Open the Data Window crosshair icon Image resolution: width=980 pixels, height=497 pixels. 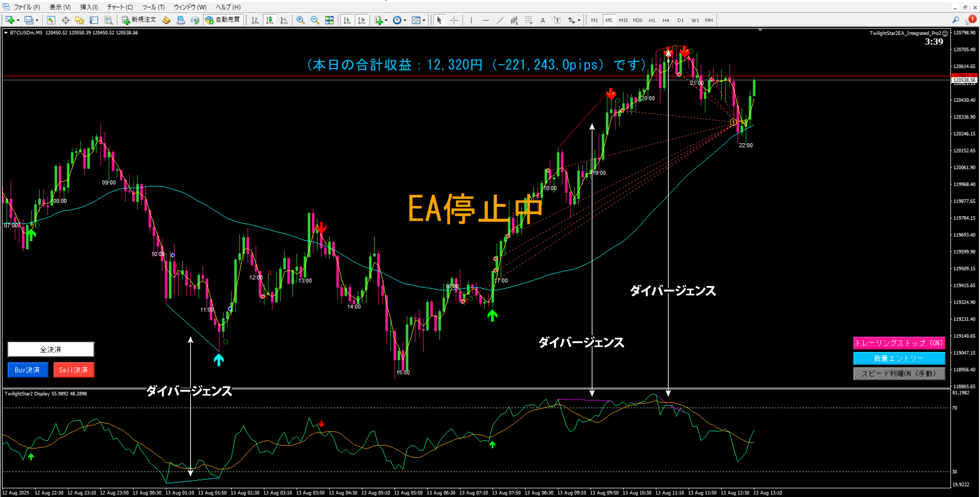point(65,20)
